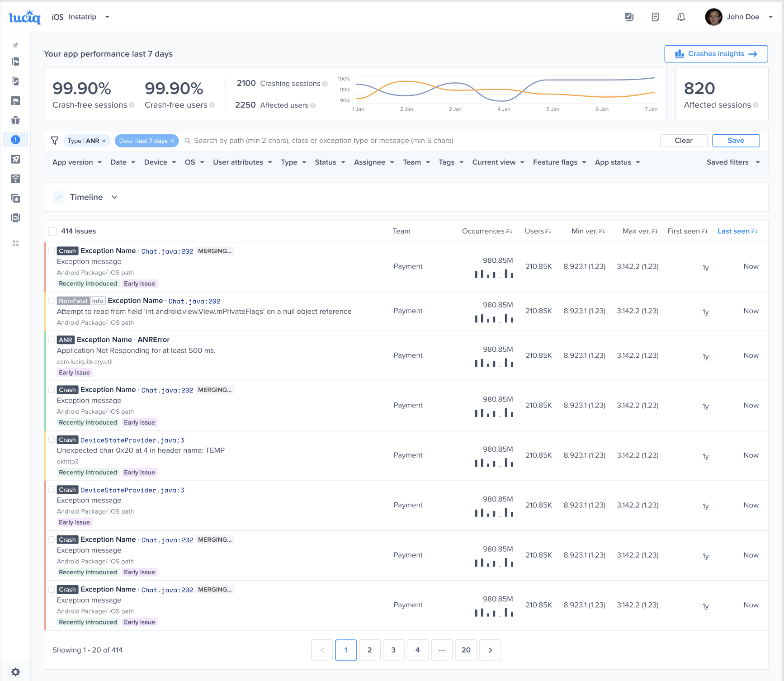Click the notification bell icon
This screenshot has width=784, height=681.
(x=681, y=17)
